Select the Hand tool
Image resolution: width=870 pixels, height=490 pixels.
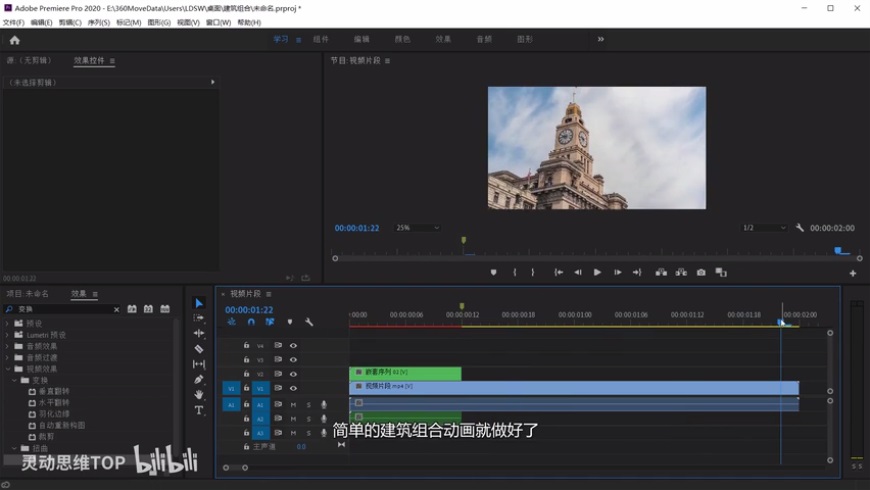[199, 395]
